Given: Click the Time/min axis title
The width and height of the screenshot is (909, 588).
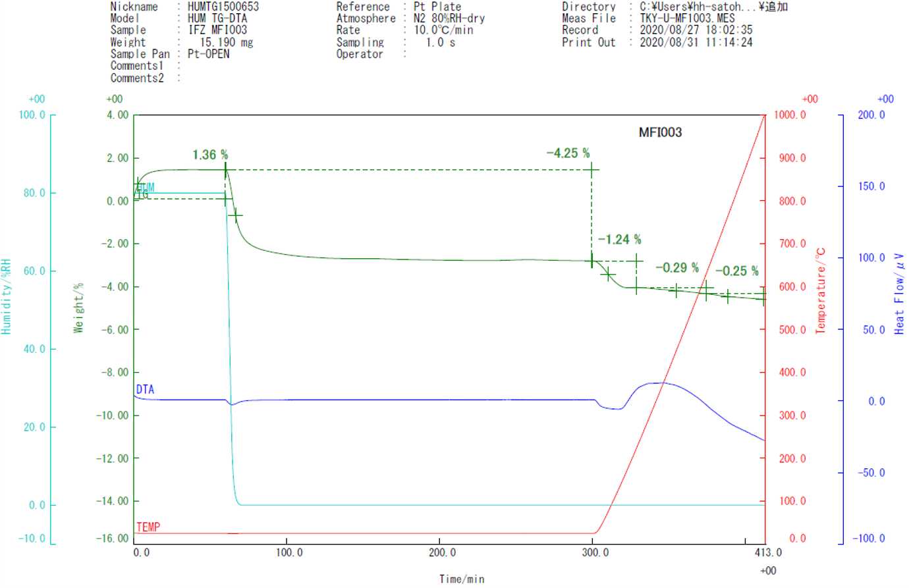Looking at the screenshot, I should point(462,579).
